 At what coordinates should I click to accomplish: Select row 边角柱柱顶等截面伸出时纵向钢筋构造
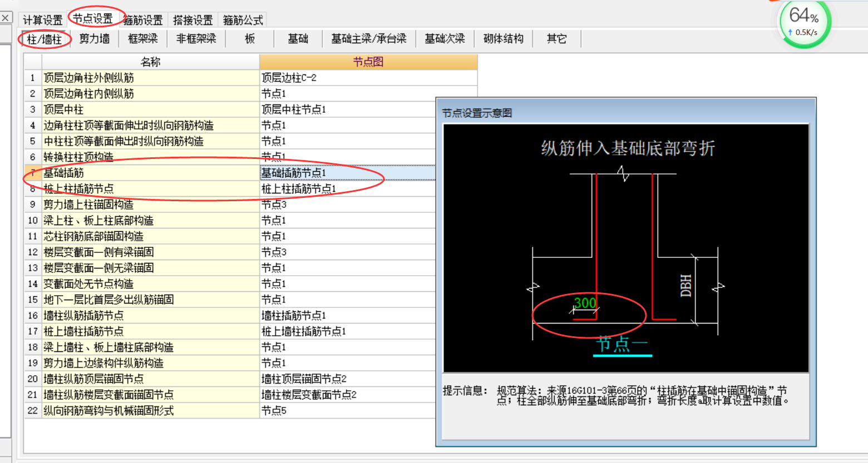pos(150,126)
